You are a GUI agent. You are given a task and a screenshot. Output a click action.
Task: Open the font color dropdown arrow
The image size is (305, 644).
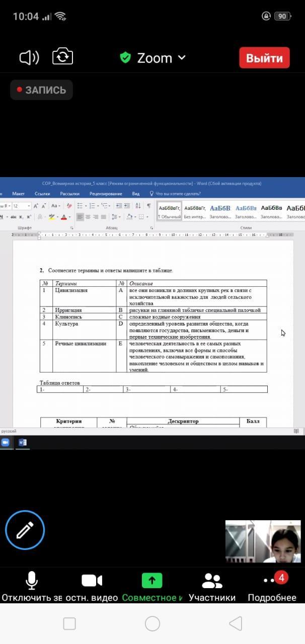pyautogui.click(x=69, y=217)
